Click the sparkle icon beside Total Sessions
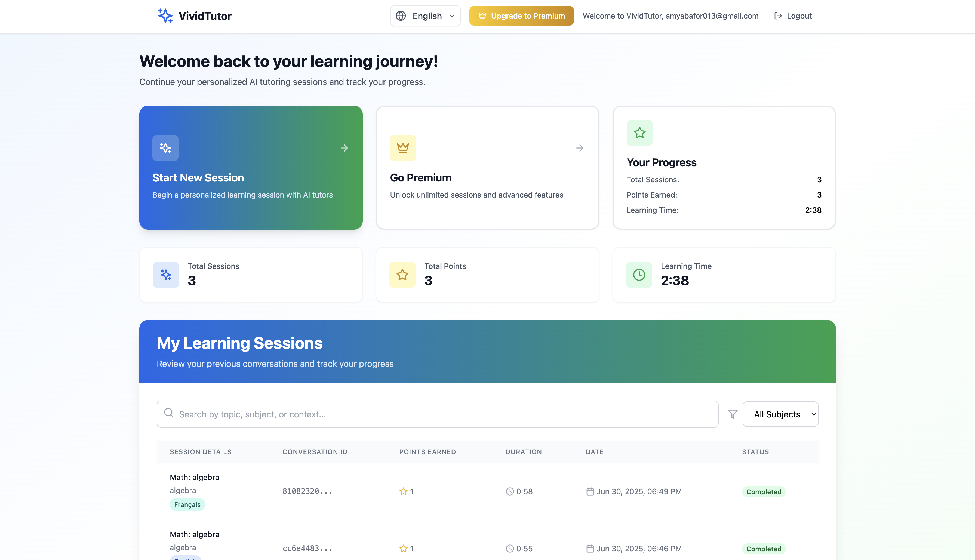Image resolution: width=975 pixels, height=560 pixels. coord(166,275)
